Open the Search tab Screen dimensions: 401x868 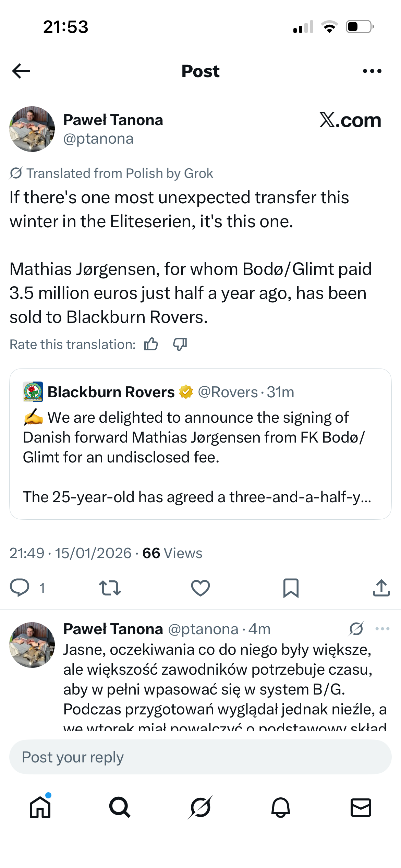[x=120, y=807]
